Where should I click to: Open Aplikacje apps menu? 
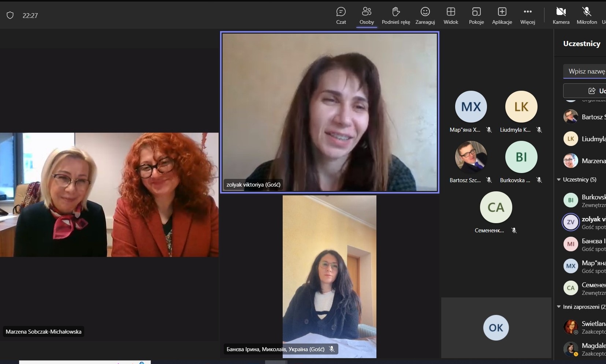[x=502, y=15]
